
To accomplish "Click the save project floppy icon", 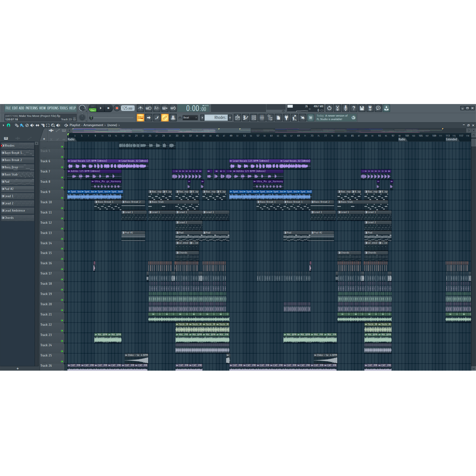I will (362, 108).
